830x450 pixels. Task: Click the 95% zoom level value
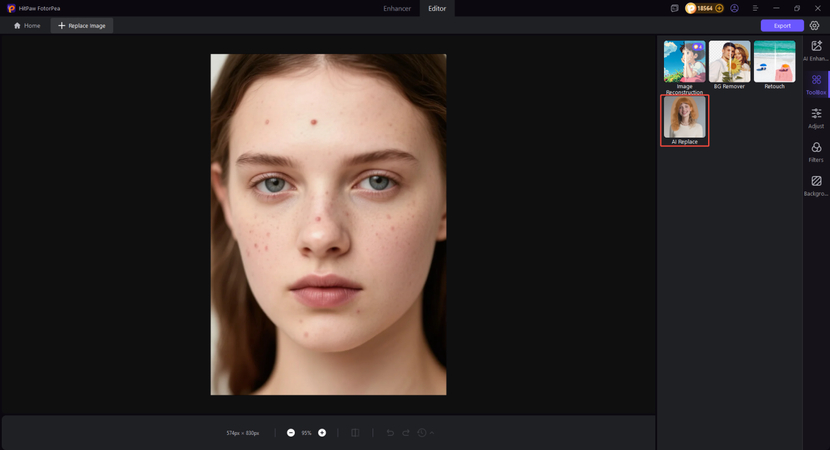pos(306,433)
